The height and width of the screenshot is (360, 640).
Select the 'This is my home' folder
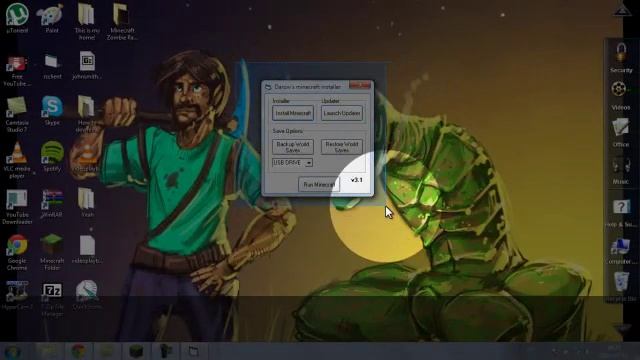click(x=87, y=21)
